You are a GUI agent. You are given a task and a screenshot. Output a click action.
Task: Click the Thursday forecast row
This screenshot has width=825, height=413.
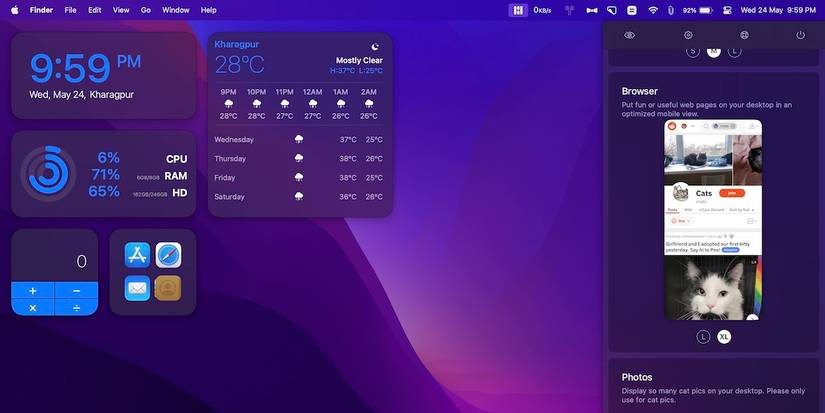[299, 158]
